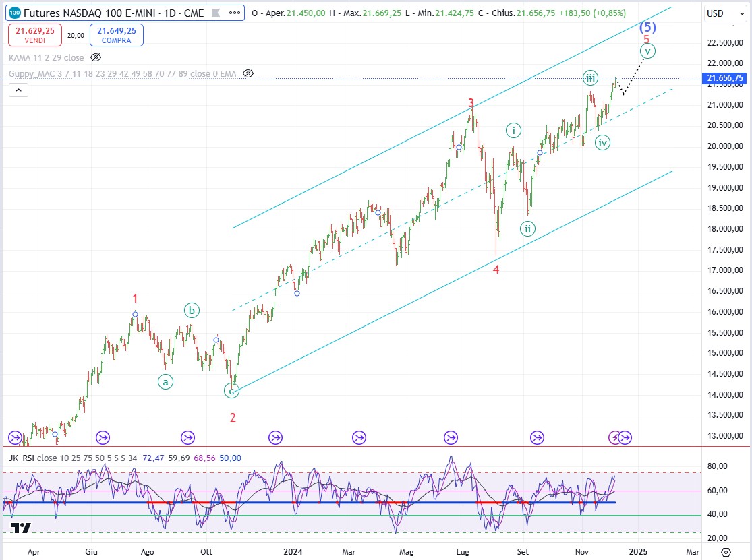Viewport: 752px width, 560px height.
Task: Click the Ago time axis label
Action: pos(147,552)
